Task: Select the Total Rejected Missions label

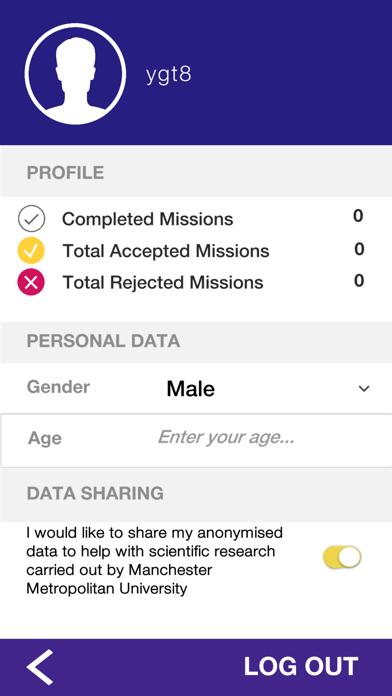Action: point(163,283)
